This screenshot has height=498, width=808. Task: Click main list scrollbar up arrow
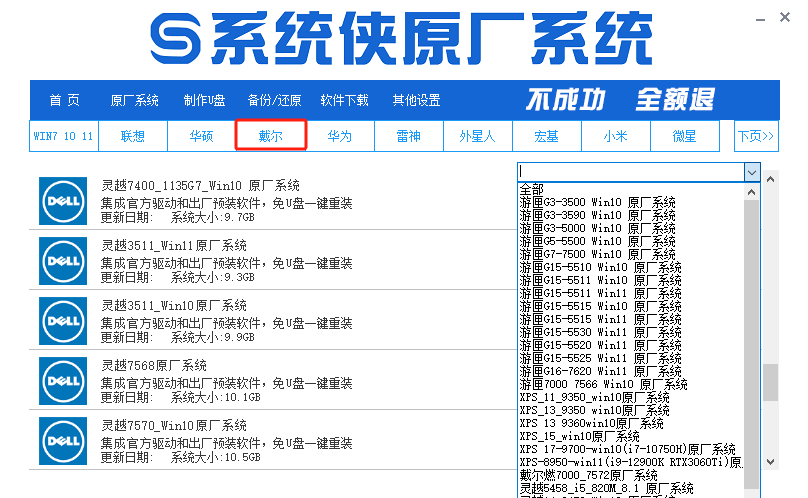(x=770, y=179)
